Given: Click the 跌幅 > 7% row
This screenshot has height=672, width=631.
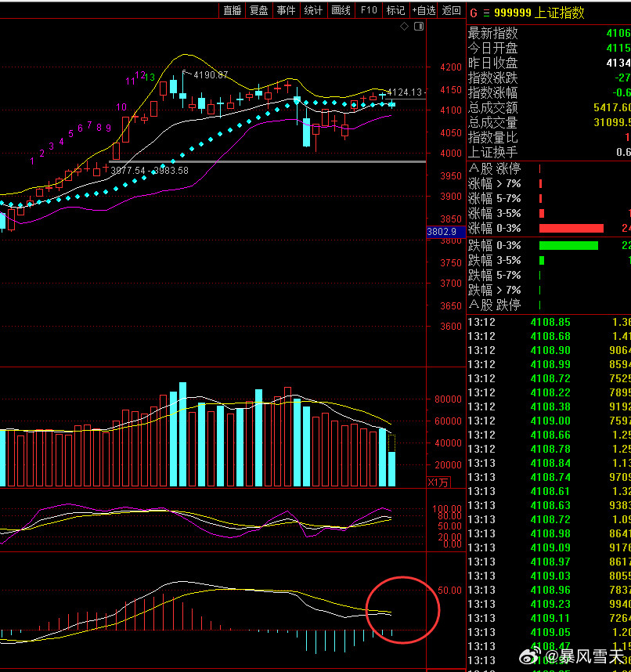Looking at the screenshot, I should tap(549, 290).
